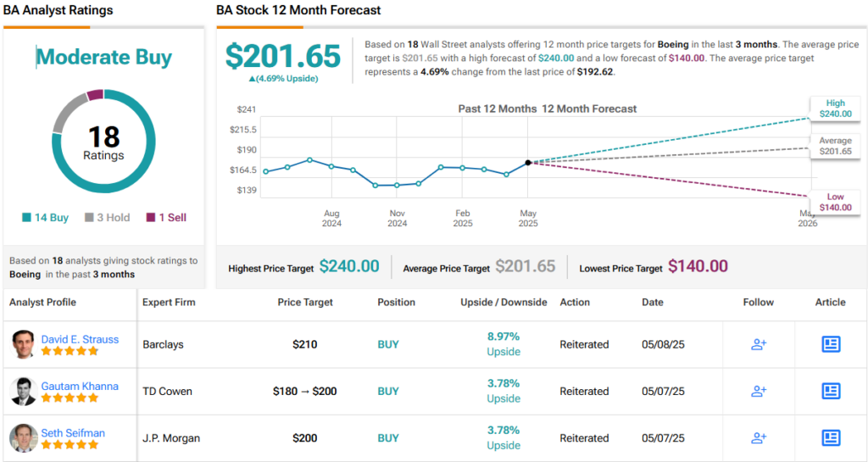Select the Position column header
The height and width of the screenshot is (462, 868).
coord(397,302)
